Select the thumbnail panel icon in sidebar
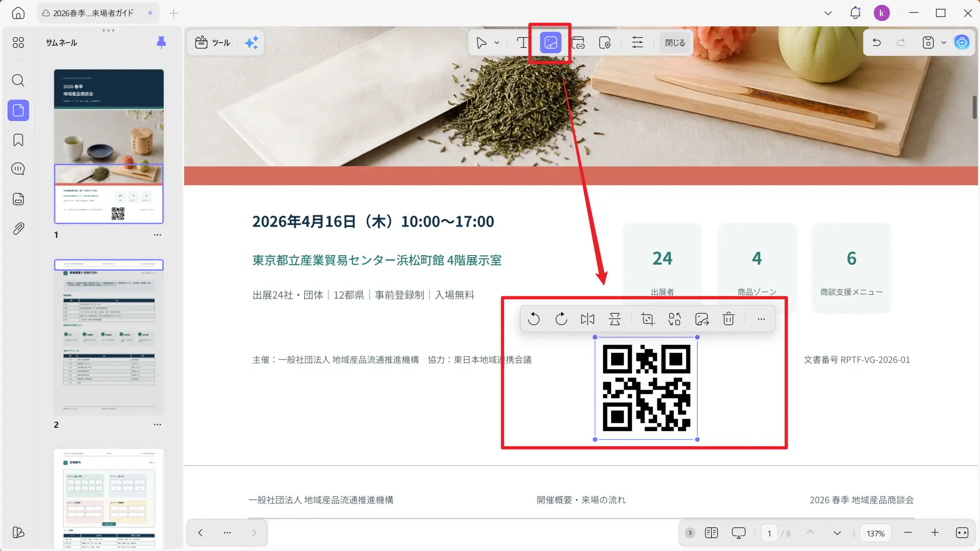The height and width of the screenshot is (551, 980). click(18, 110)
